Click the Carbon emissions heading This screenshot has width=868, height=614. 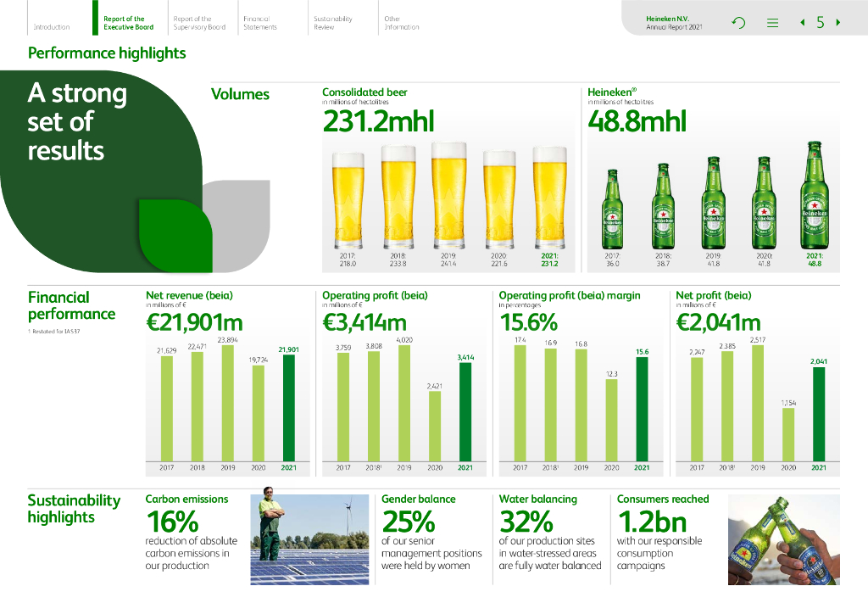coord(186,499)
